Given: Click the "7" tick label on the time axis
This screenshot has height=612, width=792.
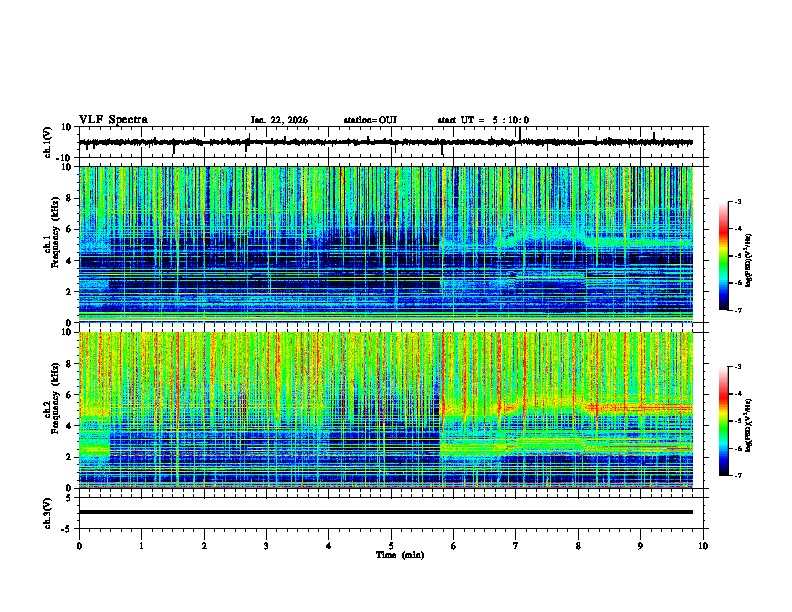Looking at the screenshot, I should pos(516,546).
